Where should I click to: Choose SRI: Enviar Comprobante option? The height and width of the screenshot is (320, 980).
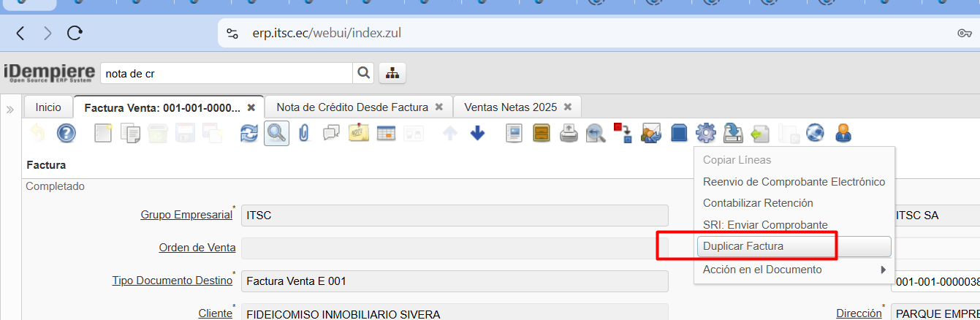(765, 225)
